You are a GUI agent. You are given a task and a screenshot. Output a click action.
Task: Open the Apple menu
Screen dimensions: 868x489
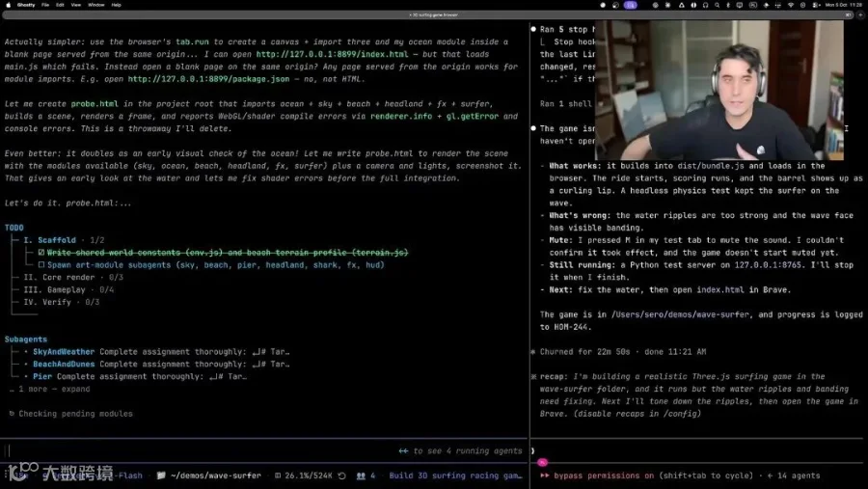click(8, 5)
